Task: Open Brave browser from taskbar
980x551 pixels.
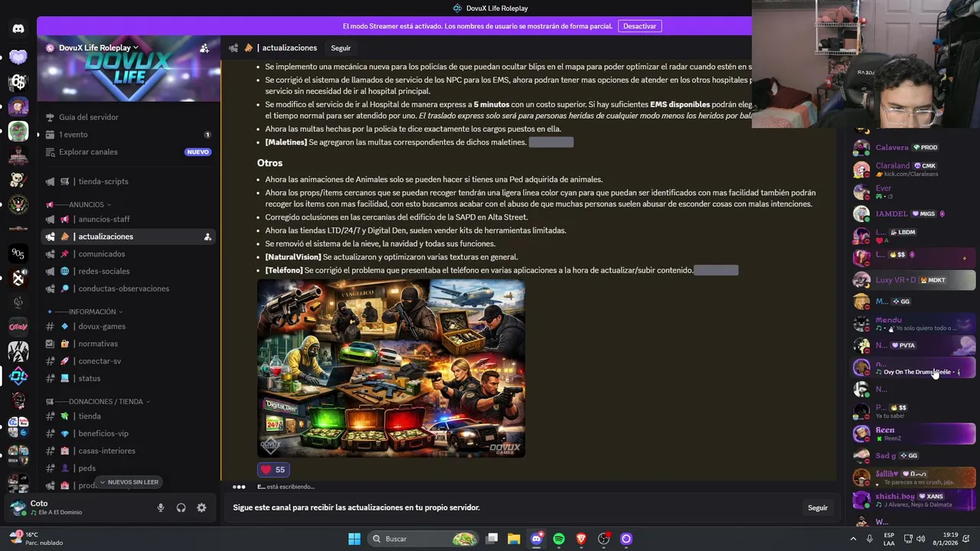Action: coord(581,539)
